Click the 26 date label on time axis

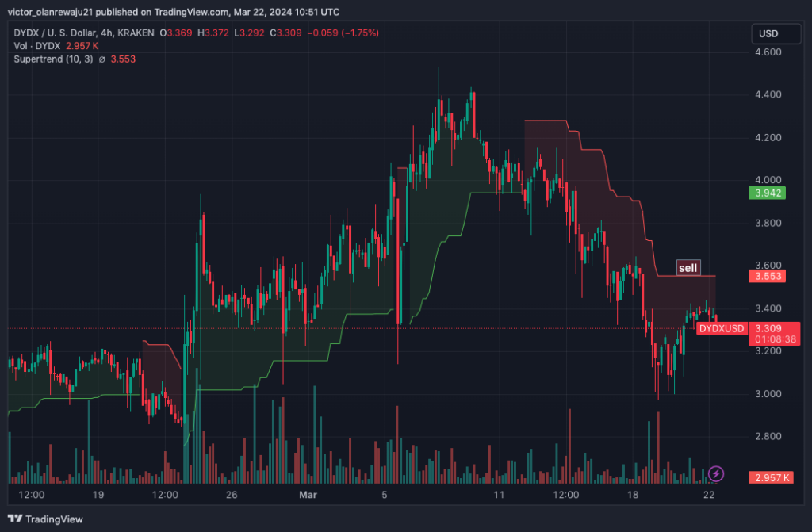(x=232, y=495)
